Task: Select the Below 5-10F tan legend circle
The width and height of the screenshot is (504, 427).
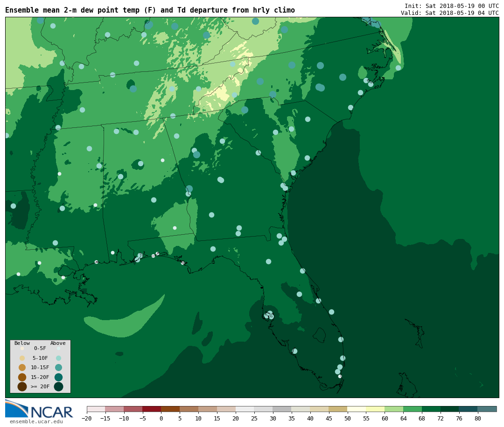Action: click(x=22, y=358)
